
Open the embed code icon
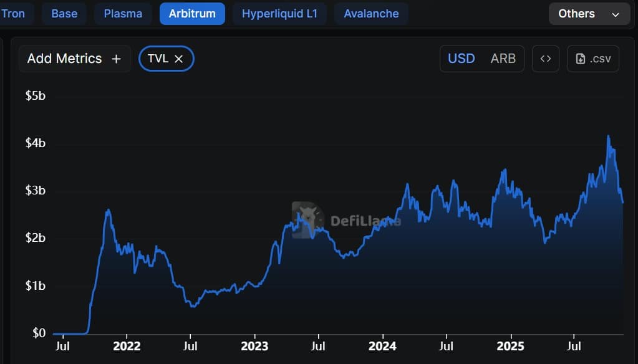click(x=545, y=59)
